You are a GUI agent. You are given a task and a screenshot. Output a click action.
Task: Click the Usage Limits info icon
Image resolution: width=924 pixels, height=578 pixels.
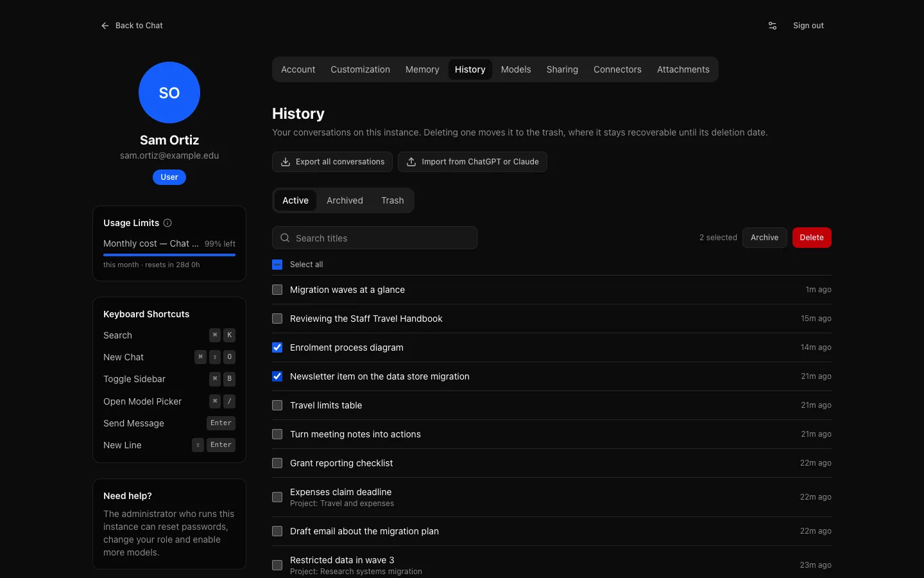167,223
